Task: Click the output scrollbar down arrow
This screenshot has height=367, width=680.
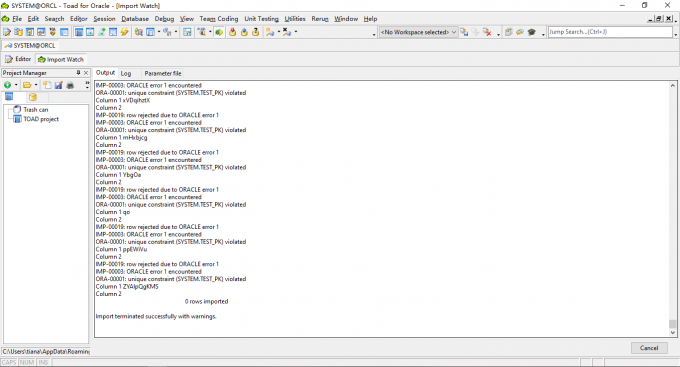Action: tap(673, 333)
